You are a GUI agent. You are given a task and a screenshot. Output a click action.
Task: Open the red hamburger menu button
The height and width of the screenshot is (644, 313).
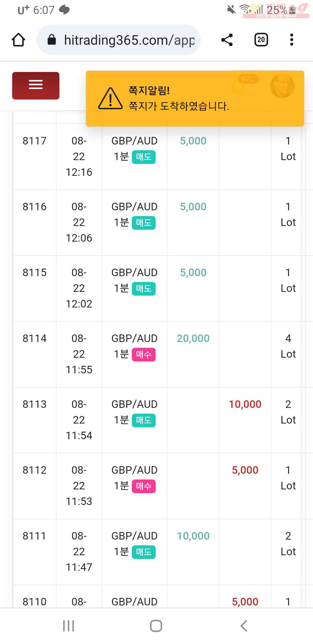click(36, 86)
